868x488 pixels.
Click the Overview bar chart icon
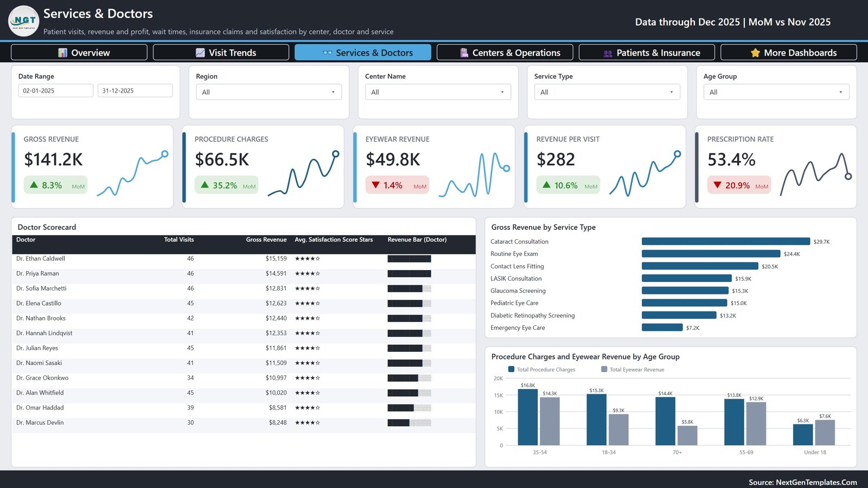[63, 53]
